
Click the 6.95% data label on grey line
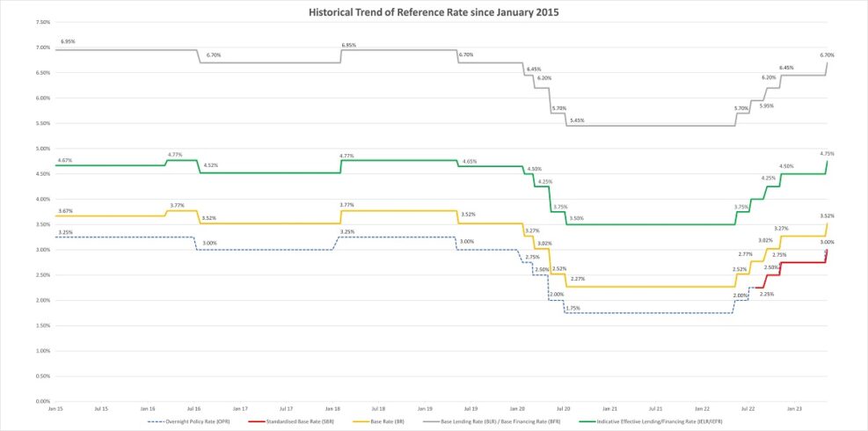pyautogui.click(x=68, y=41)
